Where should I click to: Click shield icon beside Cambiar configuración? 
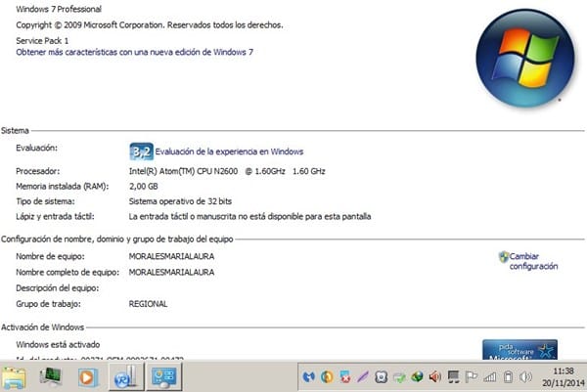coord(504,256)
